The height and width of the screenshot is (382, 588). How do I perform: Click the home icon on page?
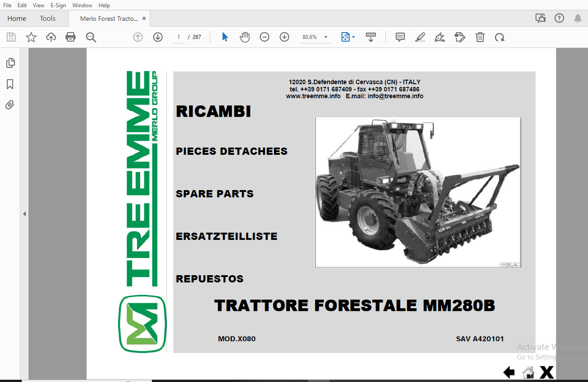[528, 372]
